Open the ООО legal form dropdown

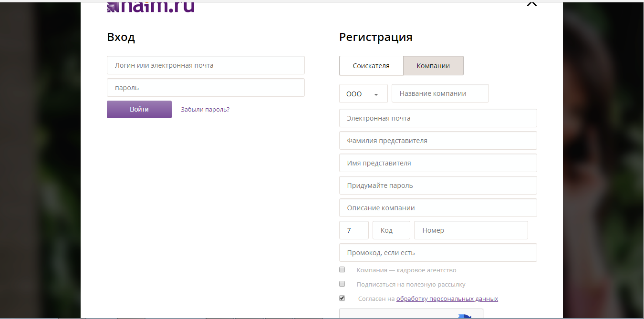[x=363, y=93]
